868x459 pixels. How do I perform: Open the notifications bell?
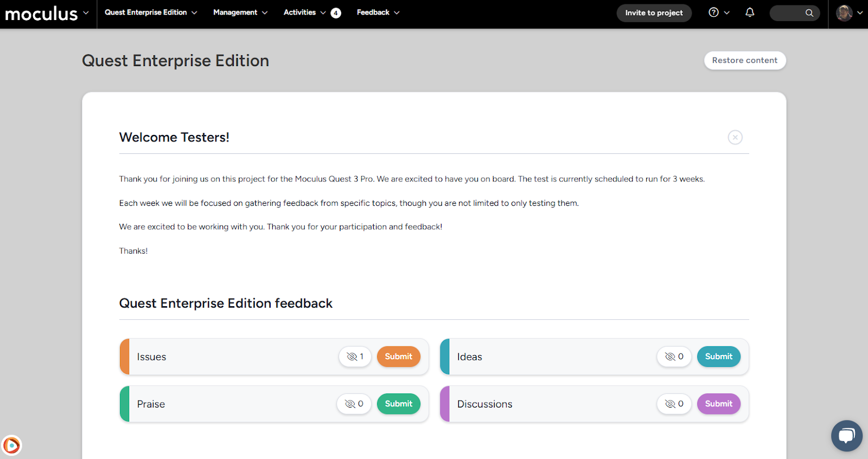(x=750, y=12)
